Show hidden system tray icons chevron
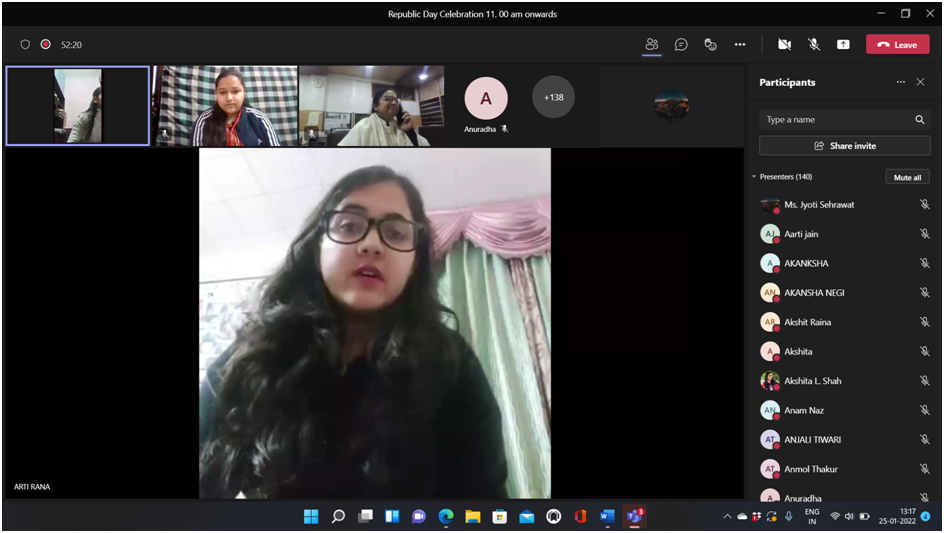 (727, 517)
